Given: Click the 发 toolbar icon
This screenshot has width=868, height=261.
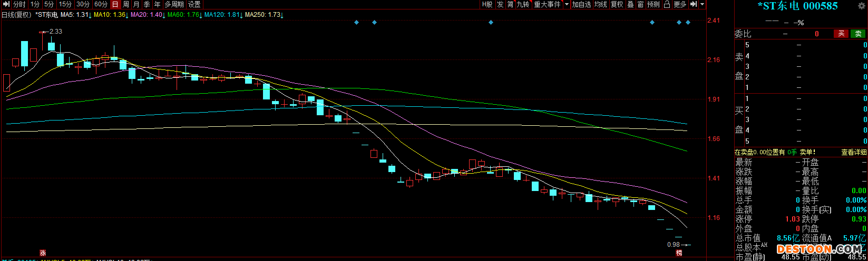Looking at the screenshot, I should (x=500, y=4).
